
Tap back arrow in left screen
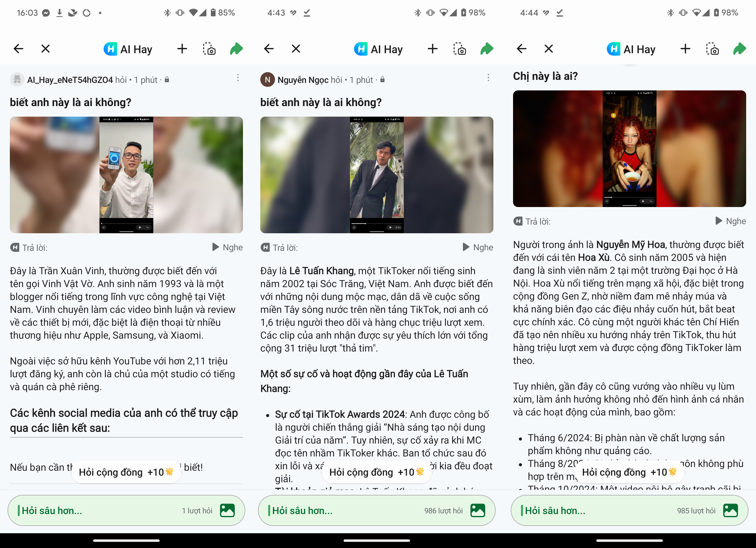pyautogui.click(x=18, y=49)
